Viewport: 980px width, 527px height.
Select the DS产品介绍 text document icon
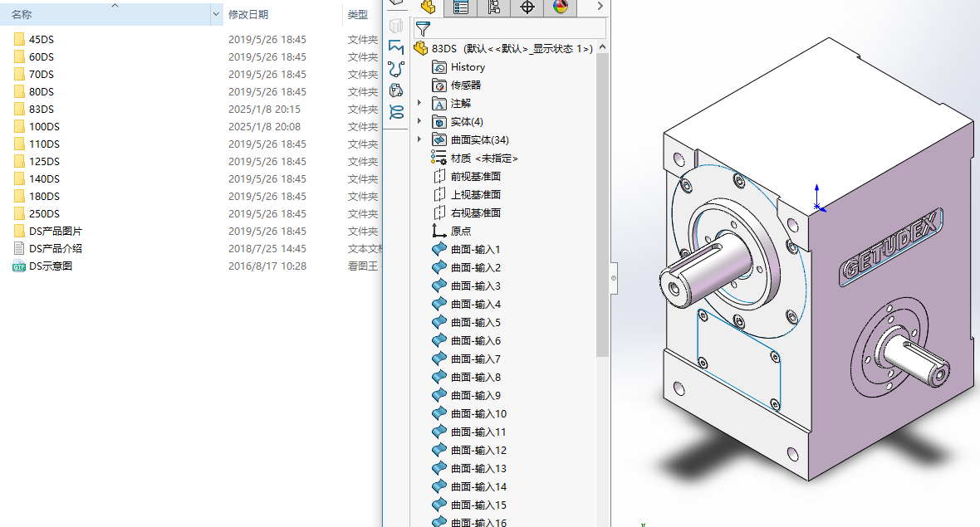coord(19,248)
